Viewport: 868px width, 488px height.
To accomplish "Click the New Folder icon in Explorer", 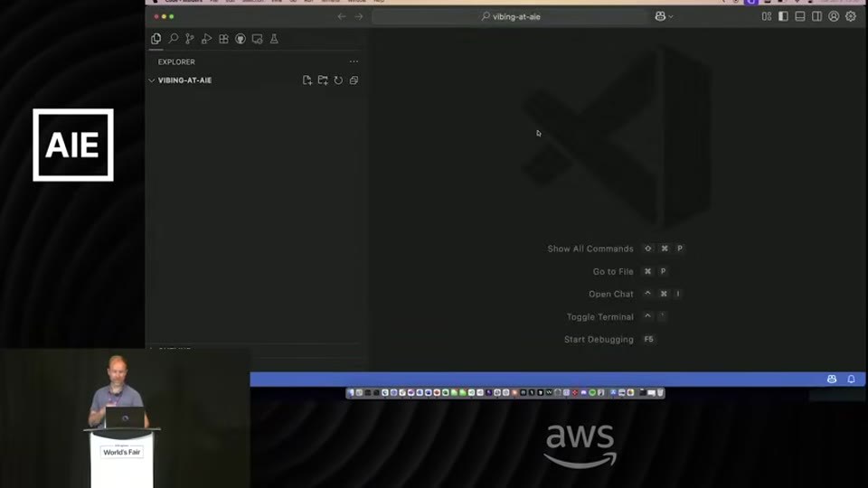I will click(323, 80).
